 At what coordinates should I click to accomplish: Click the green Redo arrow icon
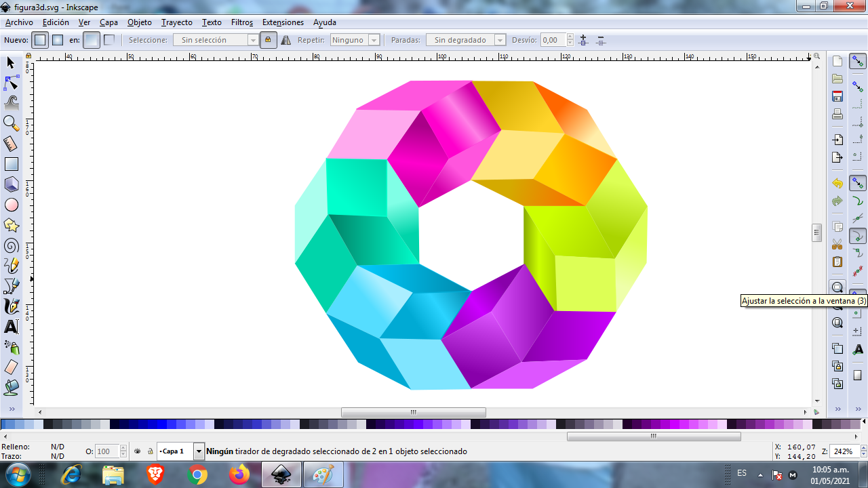point(837,201)
